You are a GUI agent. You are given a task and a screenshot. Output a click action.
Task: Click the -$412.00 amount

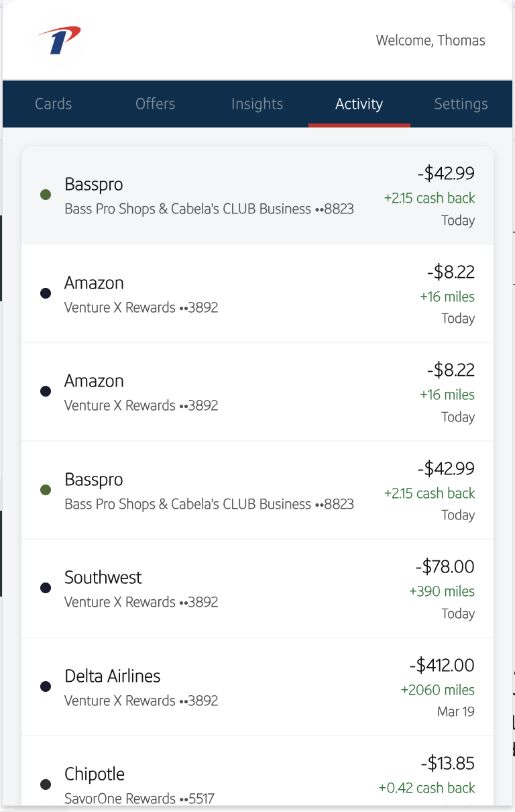pyautogui.click(x=442, y=665)
